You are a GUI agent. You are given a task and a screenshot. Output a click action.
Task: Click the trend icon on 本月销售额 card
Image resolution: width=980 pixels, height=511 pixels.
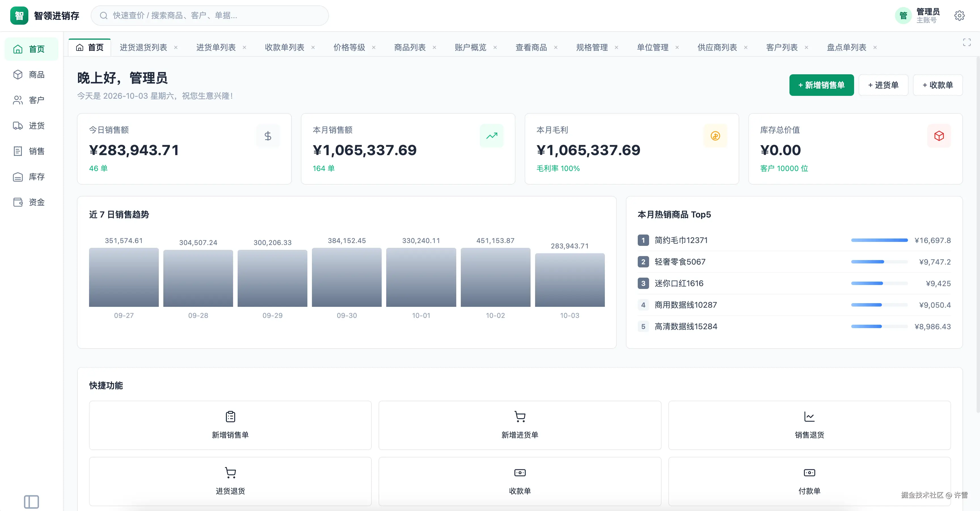[x=491, y=136]
